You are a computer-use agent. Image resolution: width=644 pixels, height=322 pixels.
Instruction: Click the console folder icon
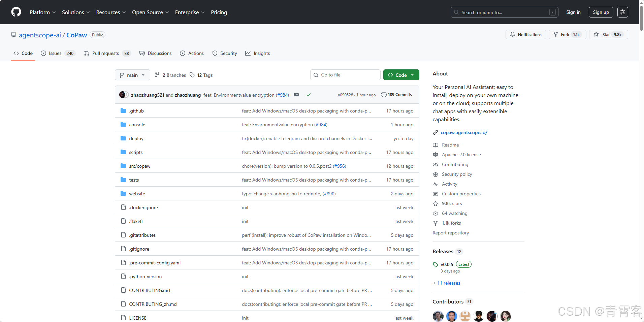click(123, 125)
